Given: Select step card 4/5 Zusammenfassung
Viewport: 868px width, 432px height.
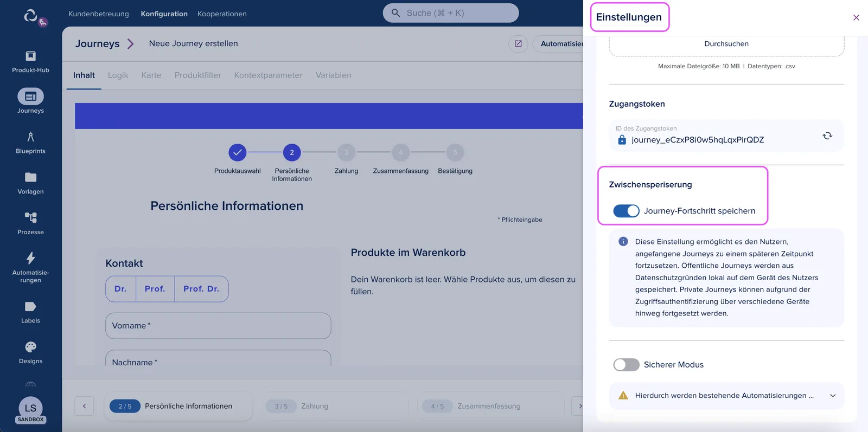Looking at the screenshot, I should pos(491,406).
